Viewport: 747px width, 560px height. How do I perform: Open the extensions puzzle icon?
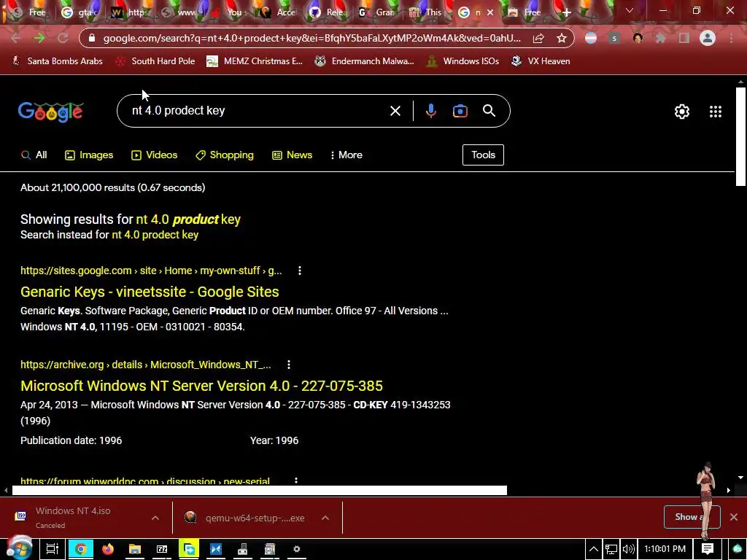click(660, 38)
